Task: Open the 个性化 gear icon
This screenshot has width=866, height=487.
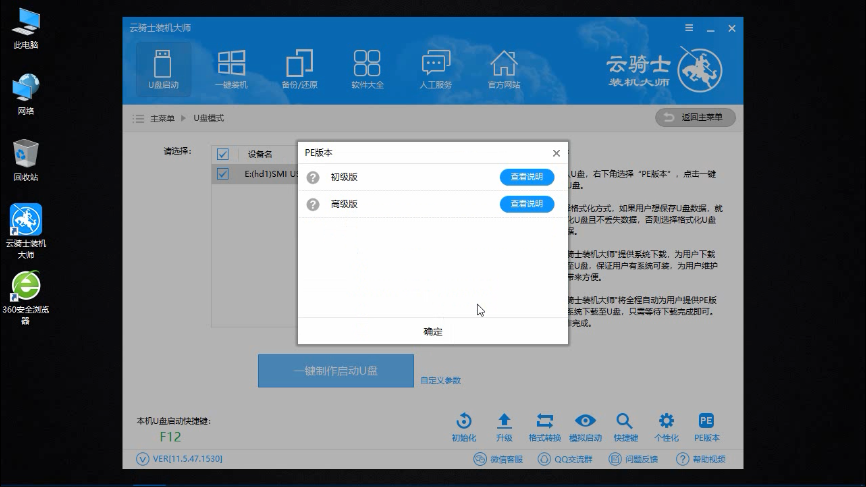Action: [666, 427]
